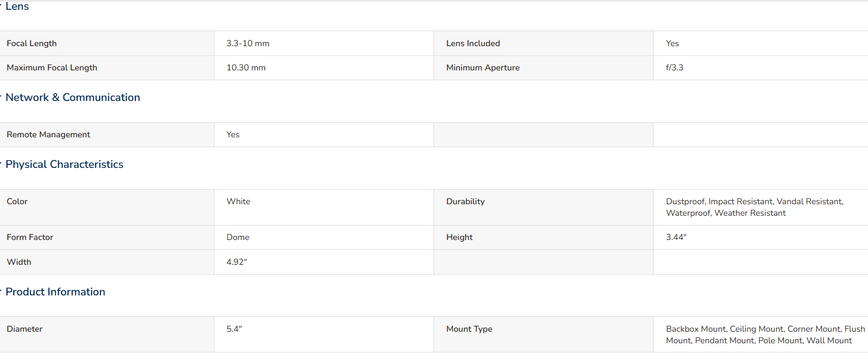The width and height of the screenshot is (868, 360).
Task: Click the Minimum Aperture label
Action: coord(483,67)
